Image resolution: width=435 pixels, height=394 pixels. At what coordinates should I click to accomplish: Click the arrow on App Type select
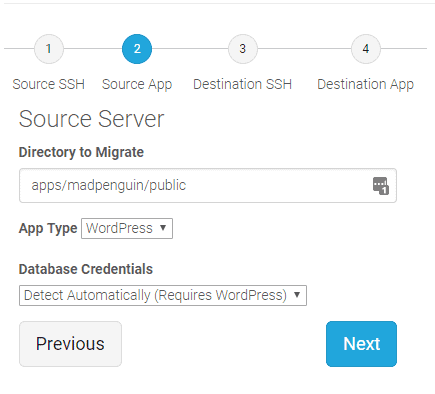[163, 228]
